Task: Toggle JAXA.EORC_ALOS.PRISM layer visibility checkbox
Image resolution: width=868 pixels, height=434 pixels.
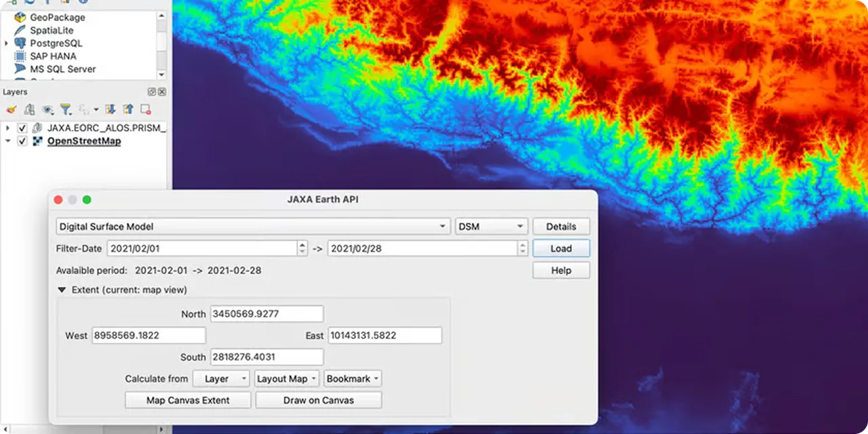Action: [x=22, y=127]
